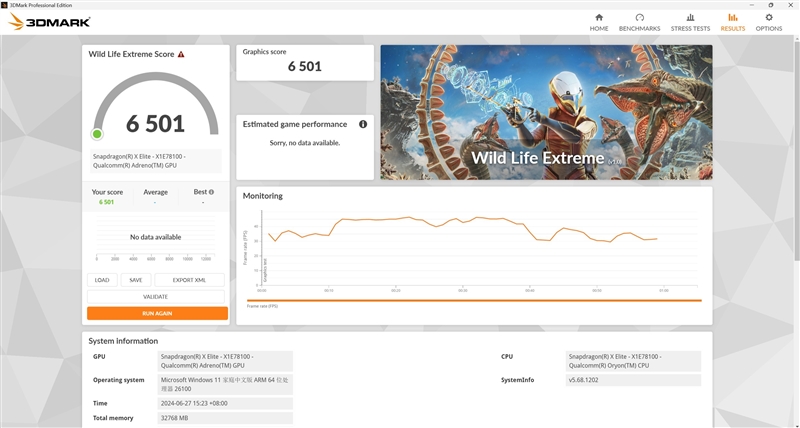The image size is (800, 428).
Task: Open the OPTIONS tab
Action: (769, 23)
